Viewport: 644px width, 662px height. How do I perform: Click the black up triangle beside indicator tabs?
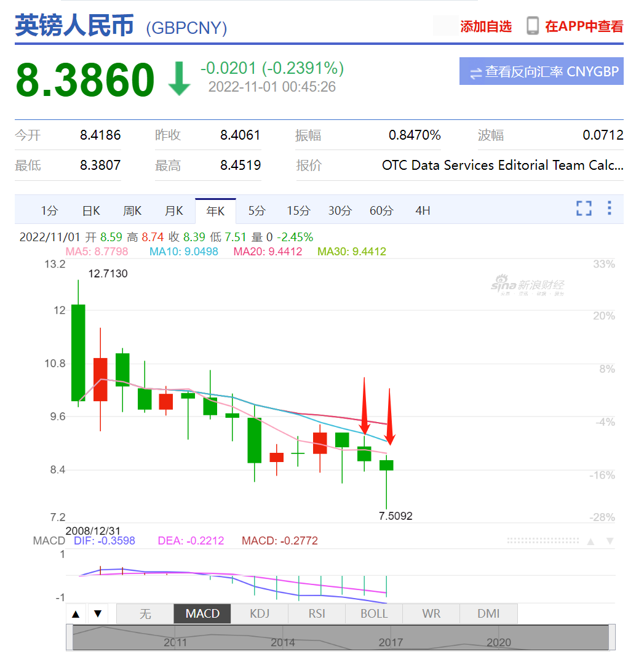(76, 614)
